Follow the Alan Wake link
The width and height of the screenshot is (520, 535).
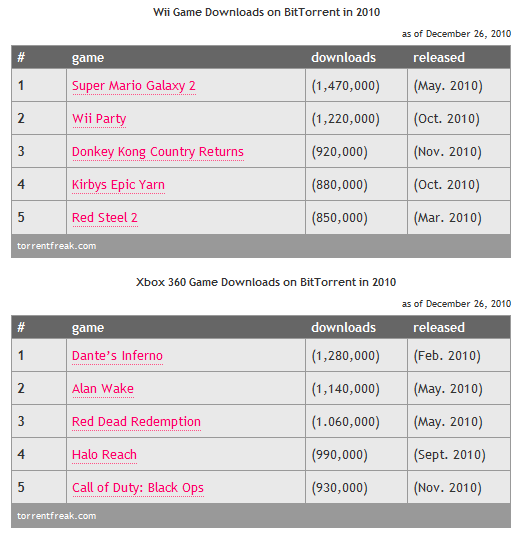pos(103,389)
